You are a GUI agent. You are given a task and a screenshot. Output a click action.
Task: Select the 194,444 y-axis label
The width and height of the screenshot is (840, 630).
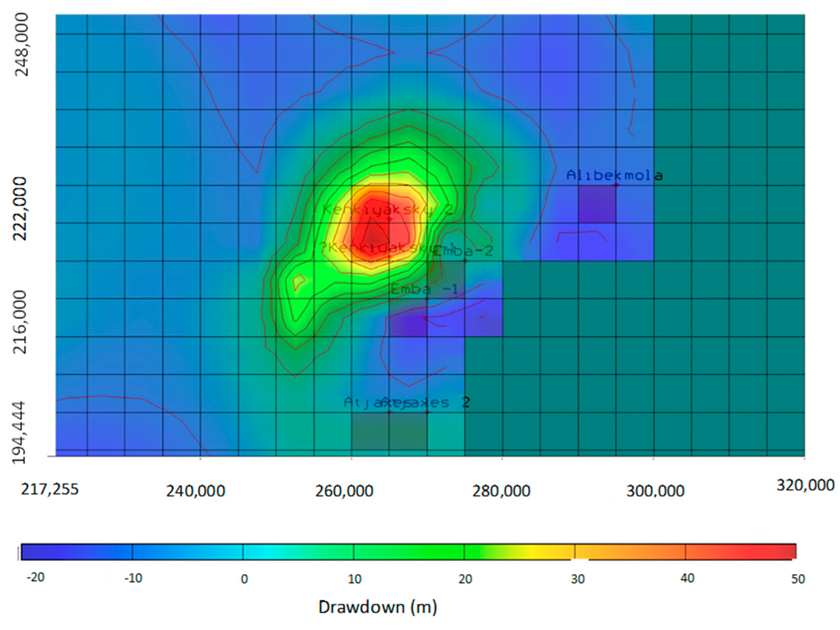[x=19, y=432]
